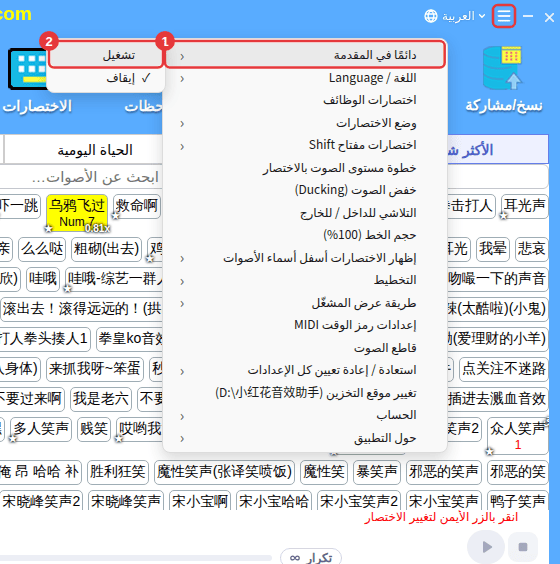This screenshot has height=564, width=560.
Task: Toggle the تكرار loop button
Action: point(311,557)
